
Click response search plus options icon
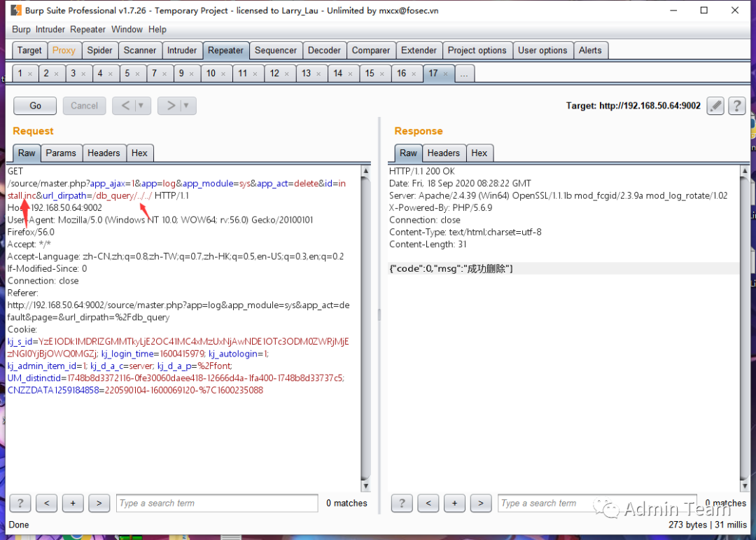[x=454, y=503]
